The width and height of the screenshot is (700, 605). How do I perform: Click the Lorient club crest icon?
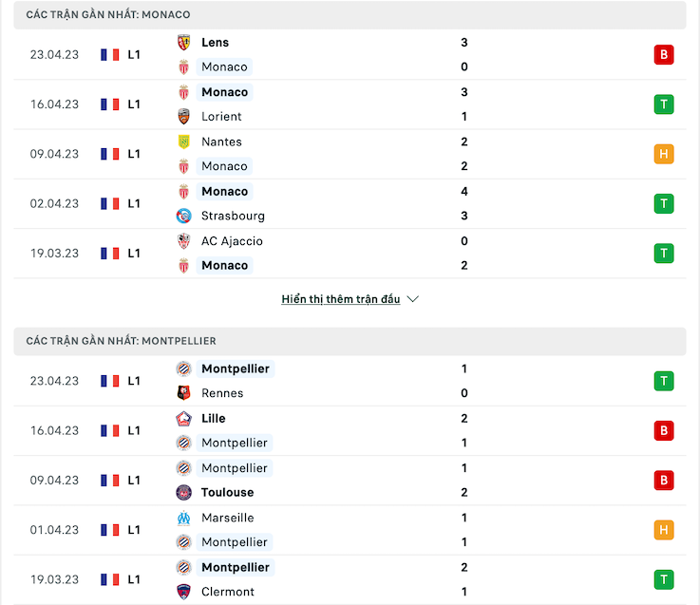click(x=183, y=117)
